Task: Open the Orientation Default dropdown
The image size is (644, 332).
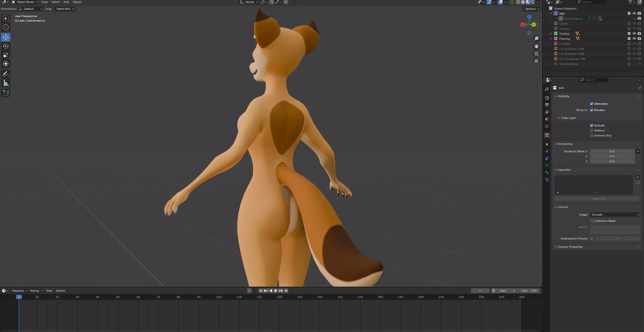Action: click(x=30, y=9)
